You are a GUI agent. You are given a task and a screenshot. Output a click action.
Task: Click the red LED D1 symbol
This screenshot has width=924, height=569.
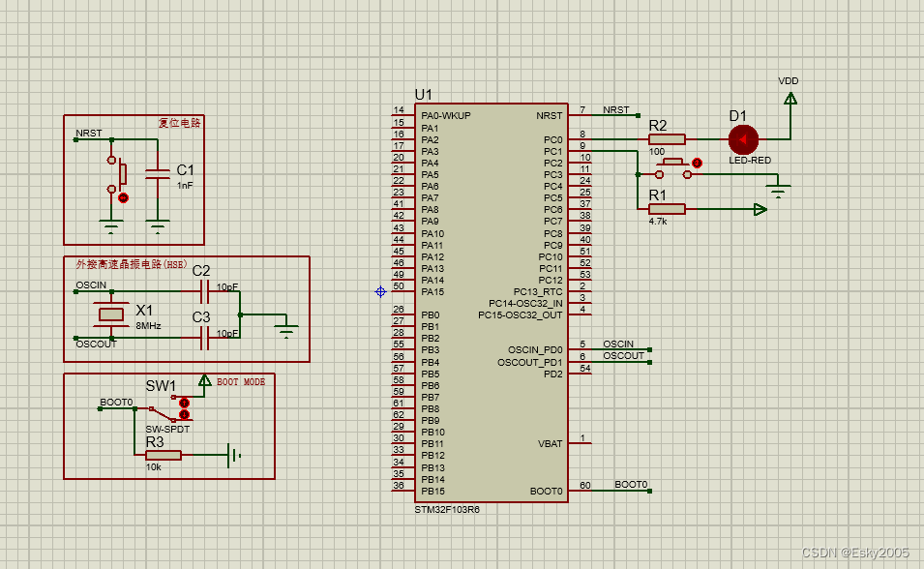(x=743, y=139)
